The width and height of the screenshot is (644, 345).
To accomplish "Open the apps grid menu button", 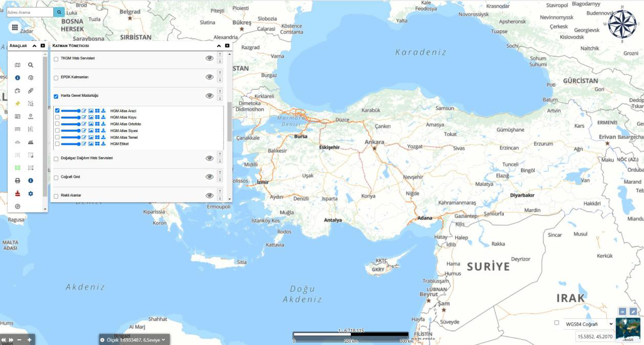I will click(14, 28).
